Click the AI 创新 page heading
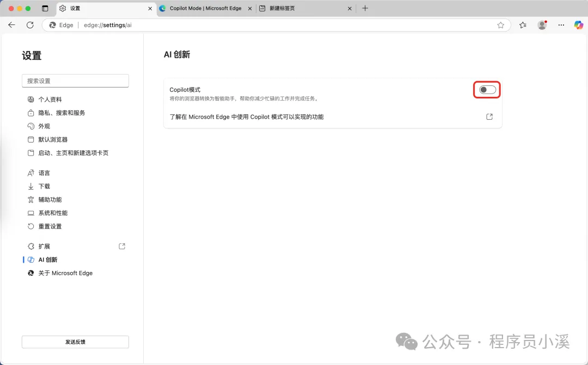 pyautogui.click(x=177, y=55)
